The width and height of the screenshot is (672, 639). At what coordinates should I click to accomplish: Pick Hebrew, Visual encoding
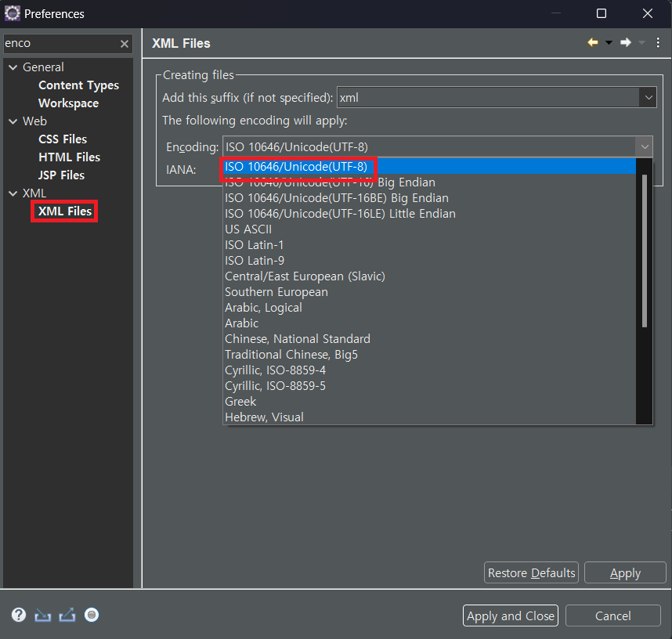point(429,417)
